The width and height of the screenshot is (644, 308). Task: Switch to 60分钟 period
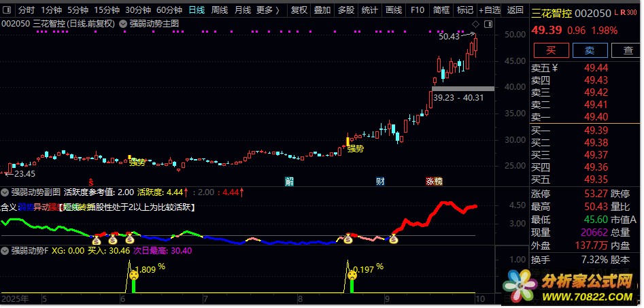[x=169, y=10]
